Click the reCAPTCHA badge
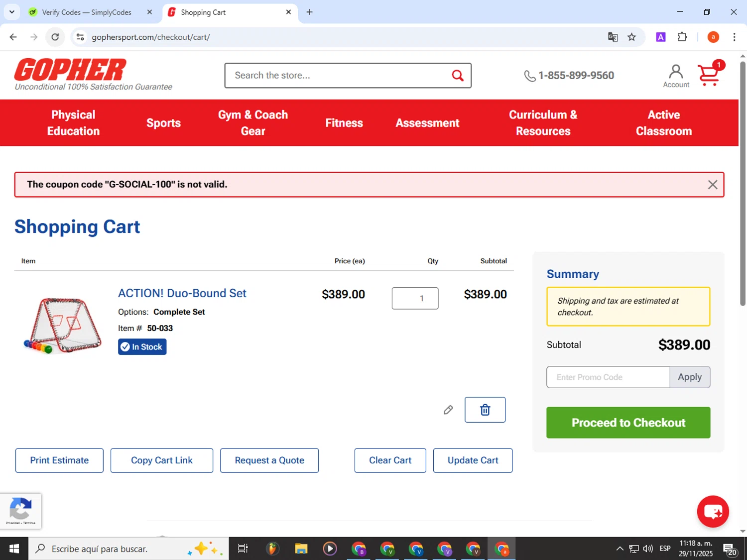 click(20, 511)
